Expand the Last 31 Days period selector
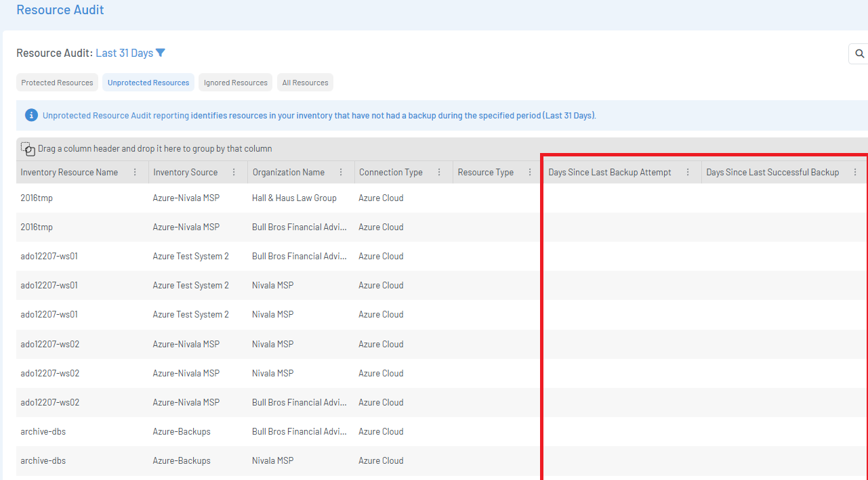The width and height of the screenshot is (868, 480). (125, 53)
